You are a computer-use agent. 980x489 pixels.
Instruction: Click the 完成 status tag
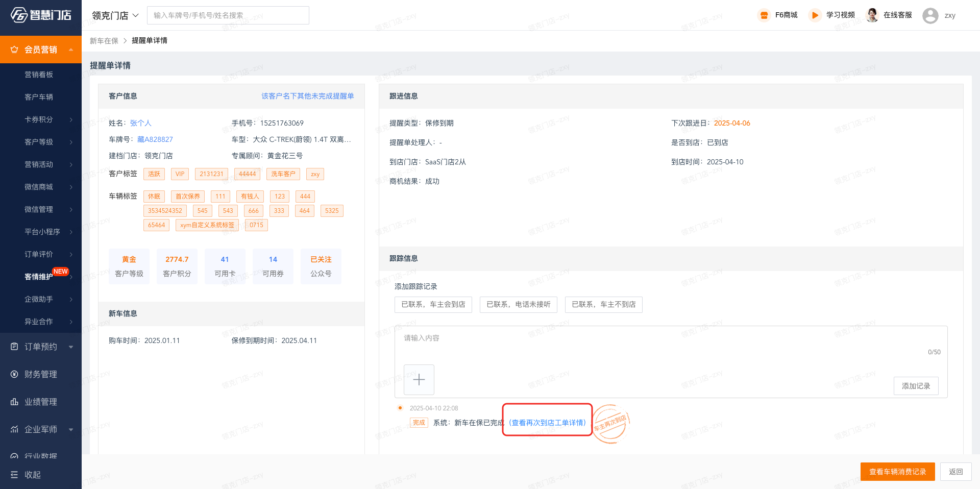(419, 423)
